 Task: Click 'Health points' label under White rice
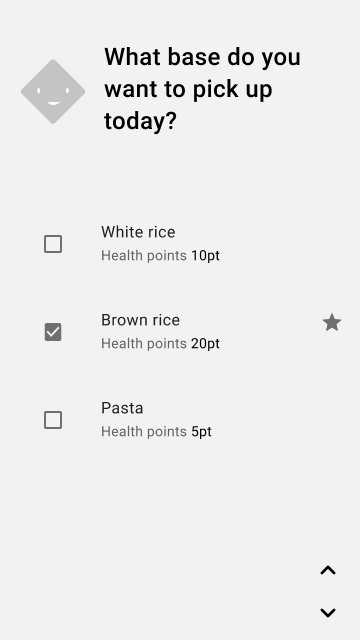(144, 256)
